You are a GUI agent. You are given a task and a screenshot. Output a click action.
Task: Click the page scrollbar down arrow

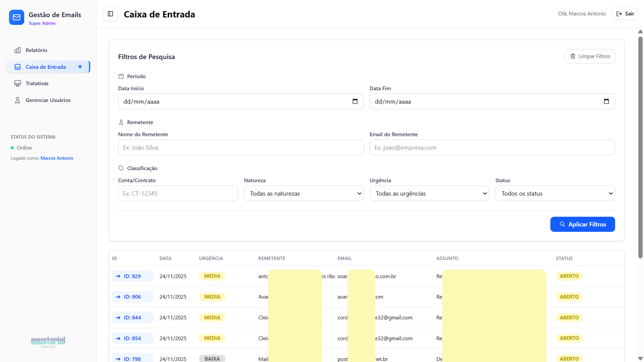(640, 359)
